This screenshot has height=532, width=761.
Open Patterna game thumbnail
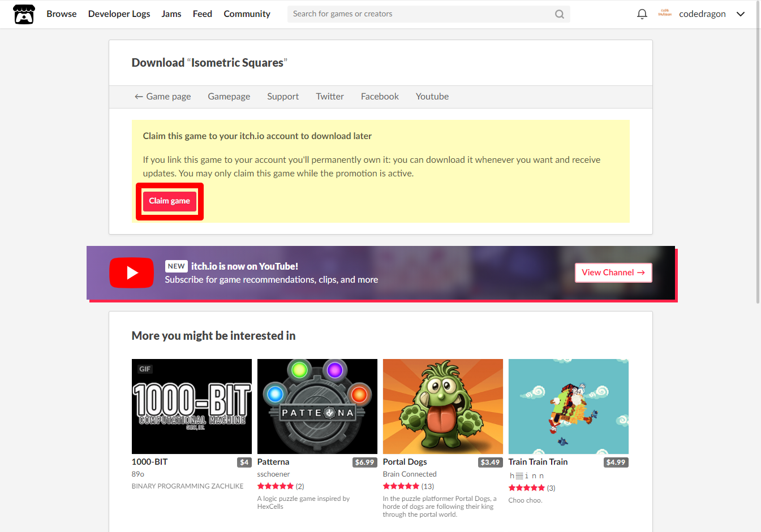(317, 406)
